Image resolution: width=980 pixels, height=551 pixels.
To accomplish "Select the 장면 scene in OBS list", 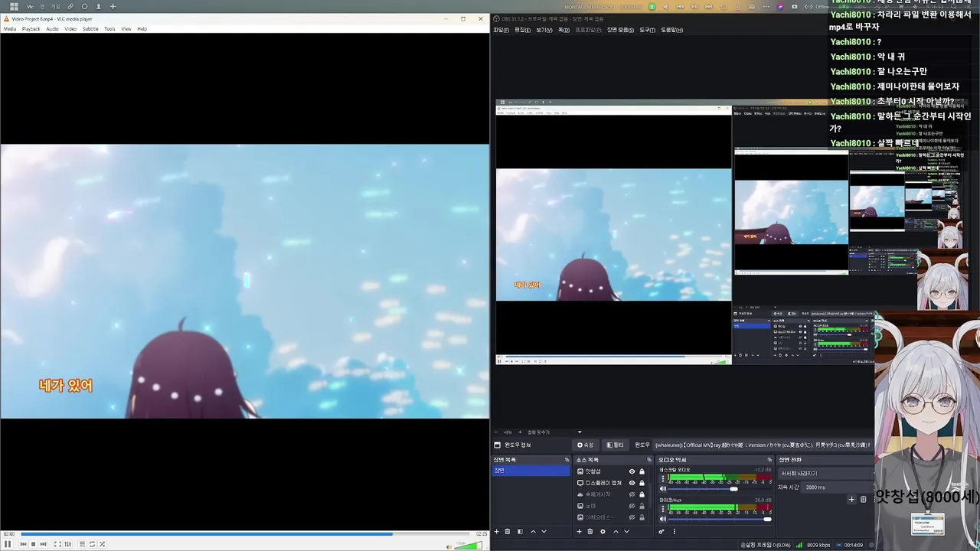I will 531,471.
